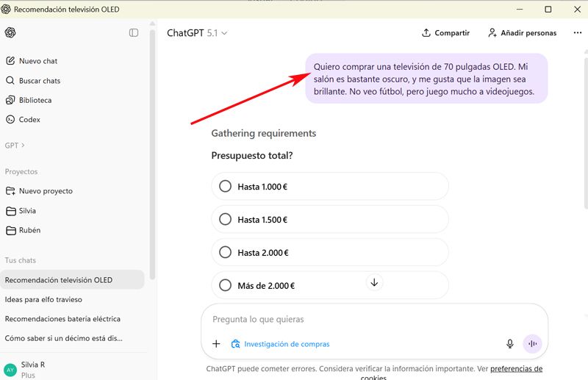Open the Biblioteca library
This screenshot has height=380, width=588.
pos(29,100)
